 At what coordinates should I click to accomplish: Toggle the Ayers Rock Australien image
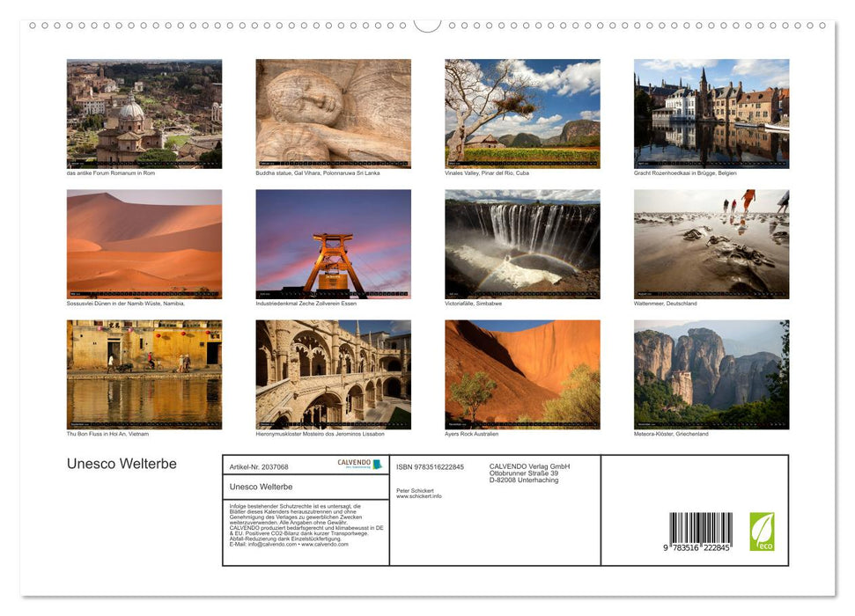click(x=521, y=373)
